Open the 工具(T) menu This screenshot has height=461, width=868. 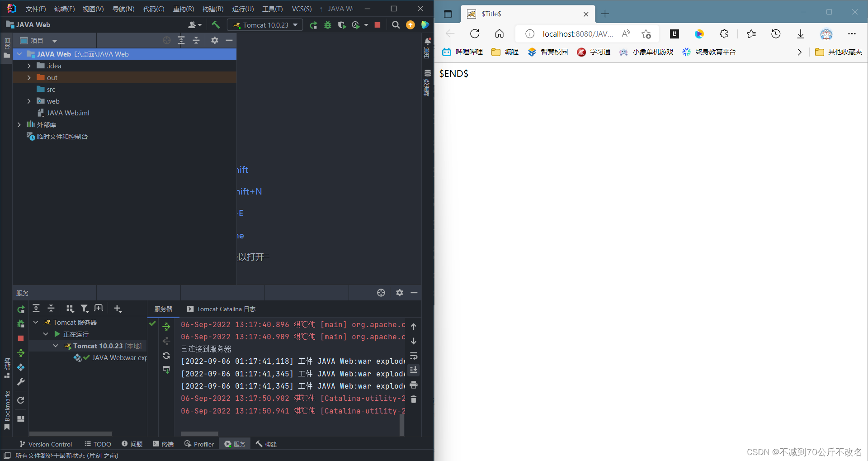point(272,9)
